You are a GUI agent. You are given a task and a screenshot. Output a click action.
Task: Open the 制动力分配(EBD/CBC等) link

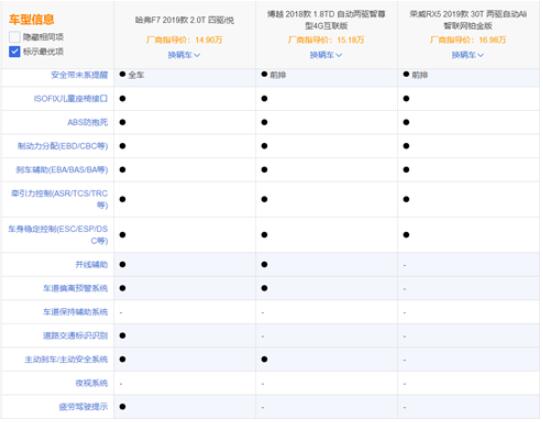(x=63, y=146)
